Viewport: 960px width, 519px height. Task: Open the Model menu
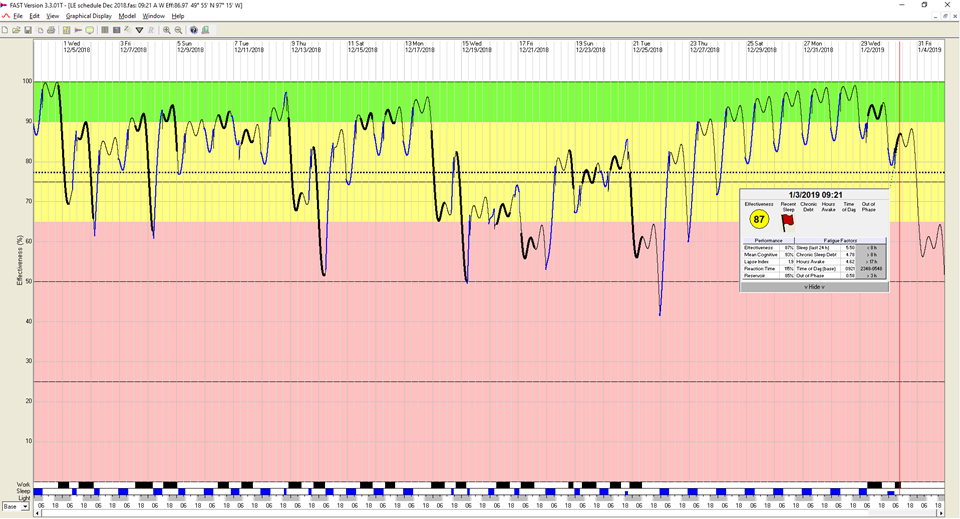[127, 16]
